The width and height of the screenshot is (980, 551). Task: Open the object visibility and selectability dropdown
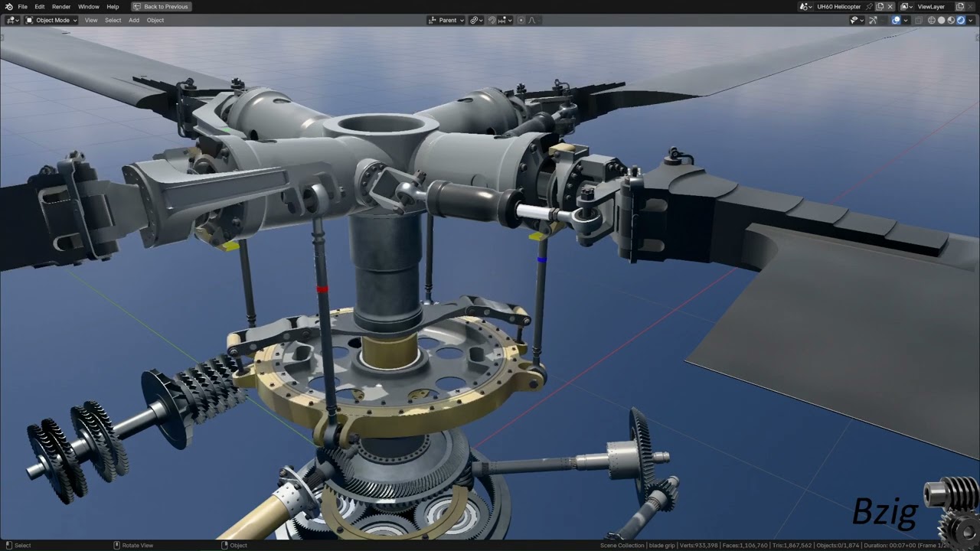click(857, 20)
